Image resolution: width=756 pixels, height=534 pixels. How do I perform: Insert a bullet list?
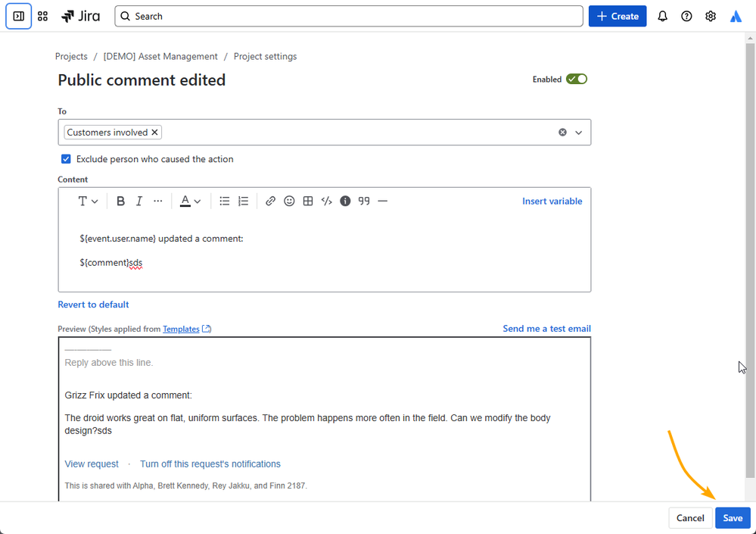click(224, 201)
